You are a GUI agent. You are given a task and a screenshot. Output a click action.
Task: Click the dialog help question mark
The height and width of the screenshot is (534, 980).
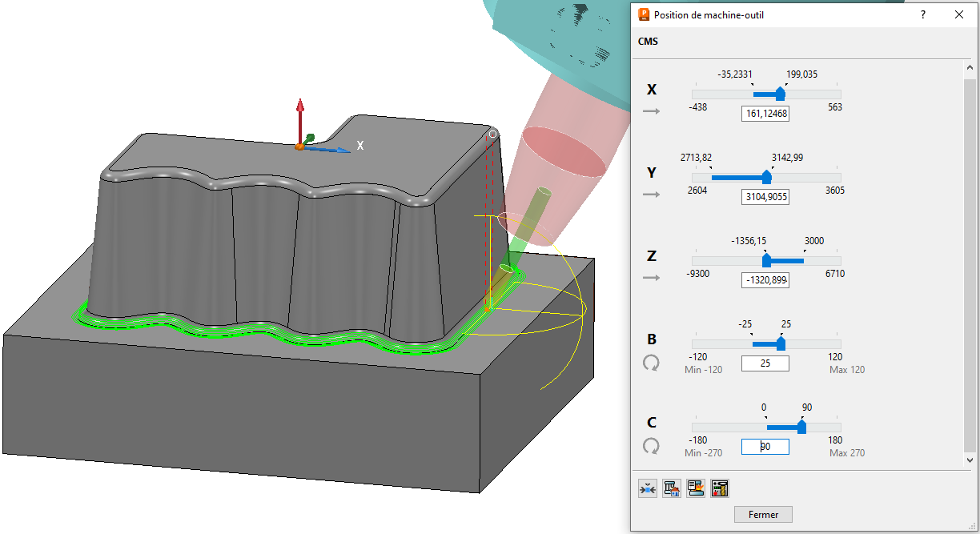tap(923, 14)
